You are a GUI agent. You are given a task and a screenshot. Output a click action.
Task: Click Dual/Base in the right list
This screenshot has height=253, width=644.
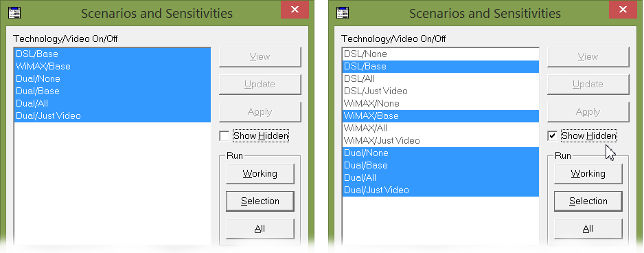(440, 165)
